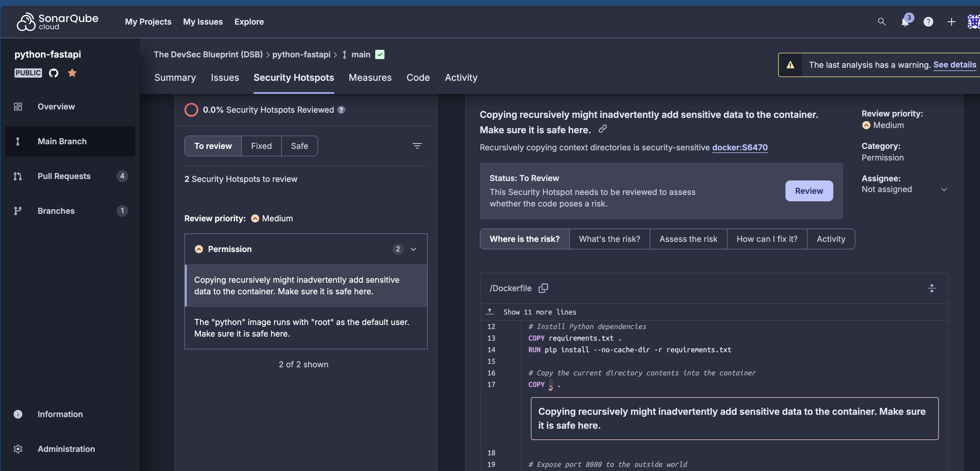The height and width of the screenshot is (471, 980).
Task: Open the How can I fix it? tab
Action: (x=767, y=239)
